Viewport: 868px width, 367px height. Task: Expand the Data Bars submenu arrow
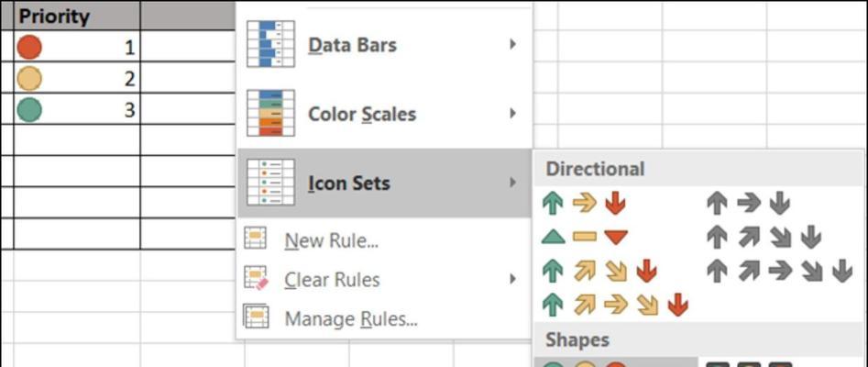pyautogui.click(x=512, y=44)
